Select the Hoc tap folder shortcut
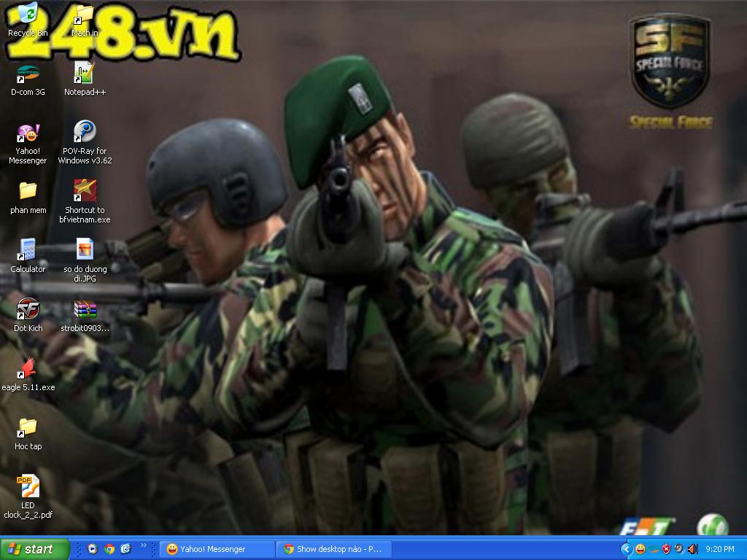The image size is (747, 560). pos(28,435)
